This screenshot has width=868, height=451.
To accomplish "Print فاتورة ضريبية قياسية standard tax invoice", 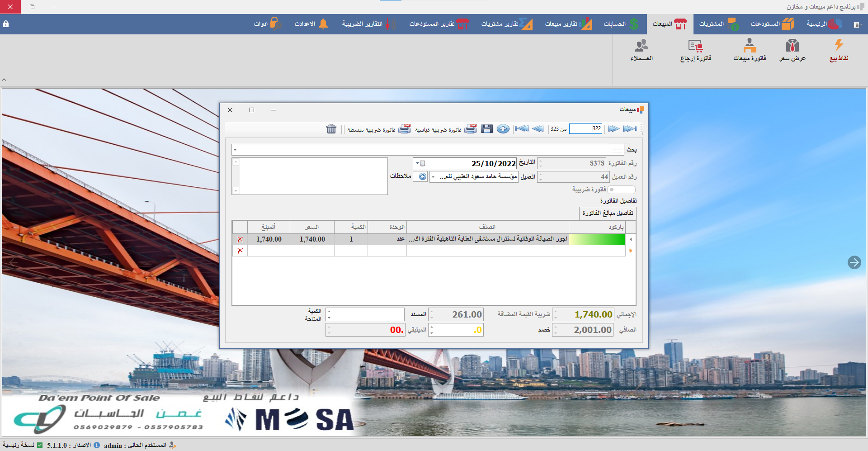I will pyautogui.click(x=445, y=129).
